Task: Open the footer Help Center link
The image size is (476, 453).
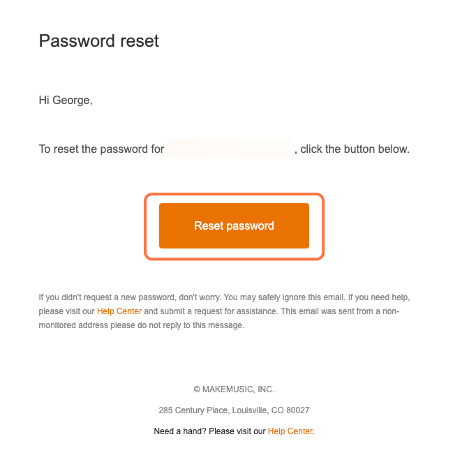Action: tap(290, 431)
